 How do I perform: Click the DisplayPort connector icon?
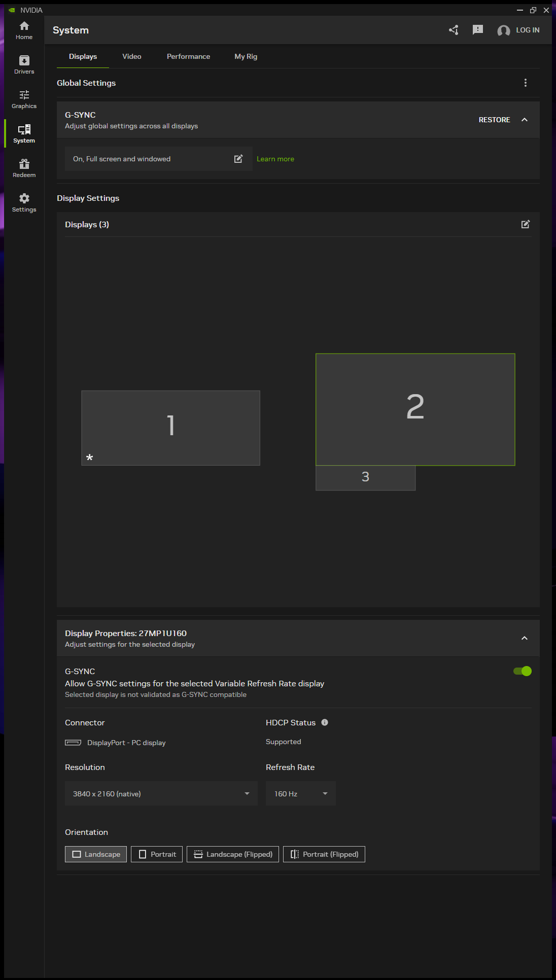point(73,743)
